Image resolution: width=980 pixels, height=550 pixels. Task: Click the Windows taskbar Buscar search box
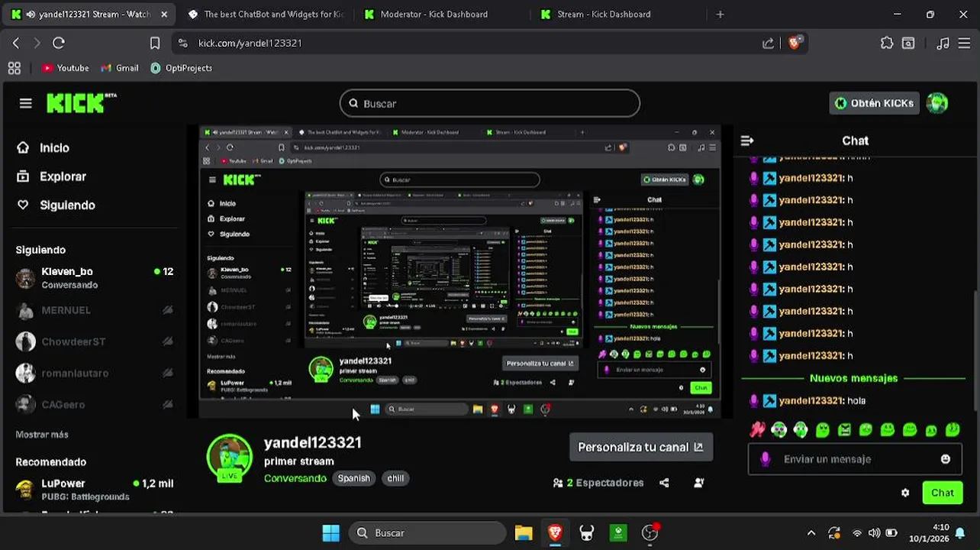[427, 532]
